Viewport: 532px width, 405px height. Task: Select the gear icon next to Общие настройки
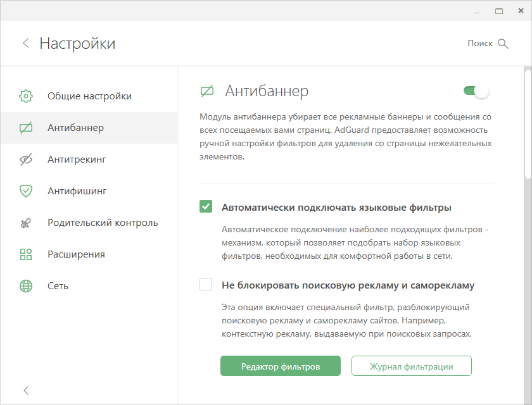tap(26, 96)
